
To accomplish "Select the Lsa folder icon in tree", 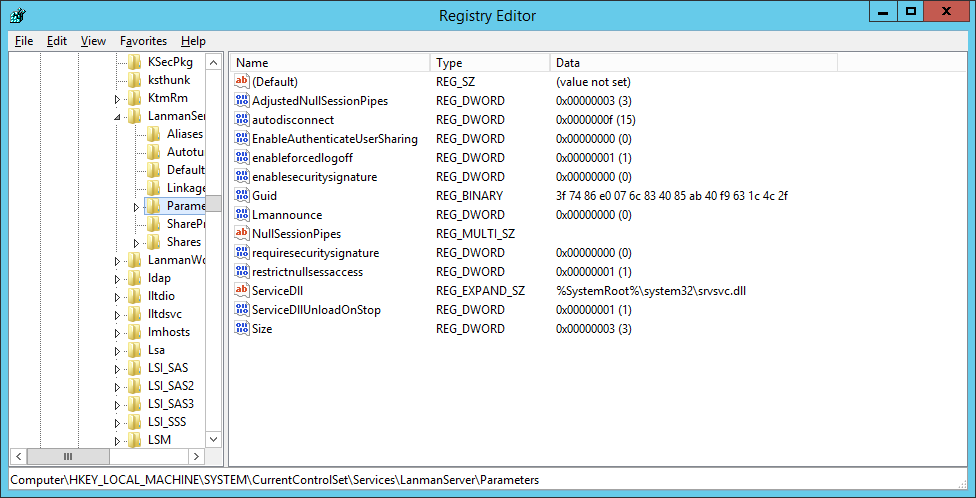I will (x=135, y=350).
